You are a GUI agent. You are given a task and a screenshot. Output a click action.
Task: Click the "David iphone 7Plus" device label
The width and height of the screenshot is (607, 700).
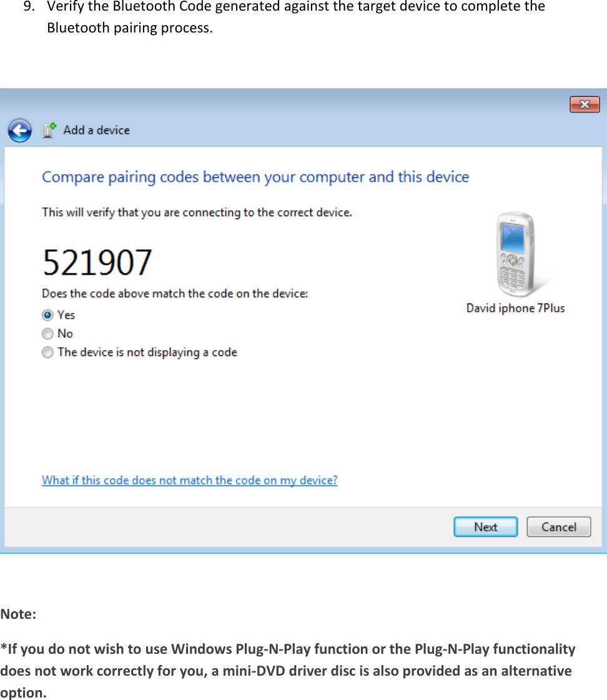click(515, 308)
